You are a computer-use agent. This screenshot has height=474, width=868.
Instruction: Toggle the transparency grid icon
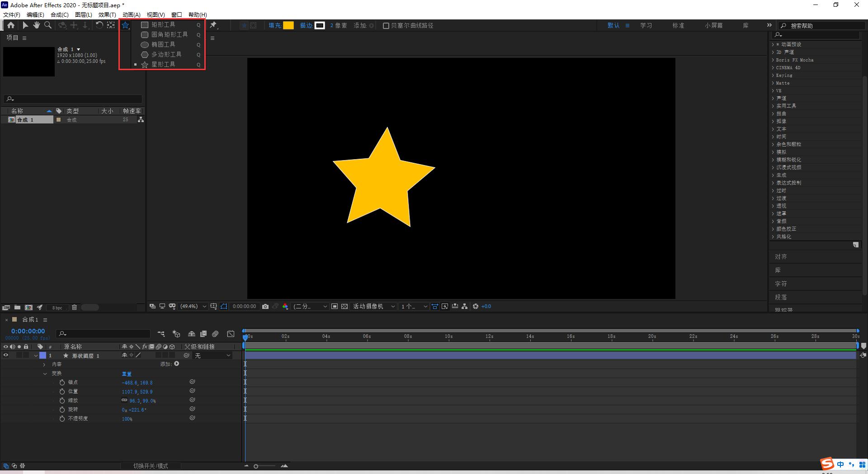344,306
